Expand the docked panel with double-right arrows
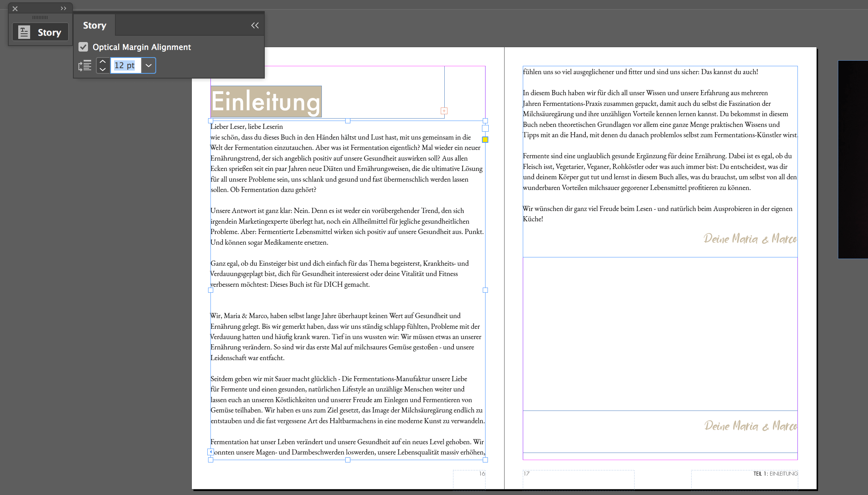 click(x=63, y=8)
